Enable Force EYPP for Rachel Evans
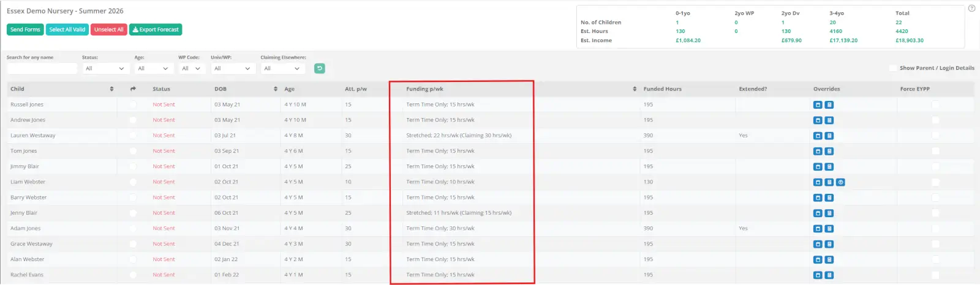980x285 pixels. (x=935, y=275)
